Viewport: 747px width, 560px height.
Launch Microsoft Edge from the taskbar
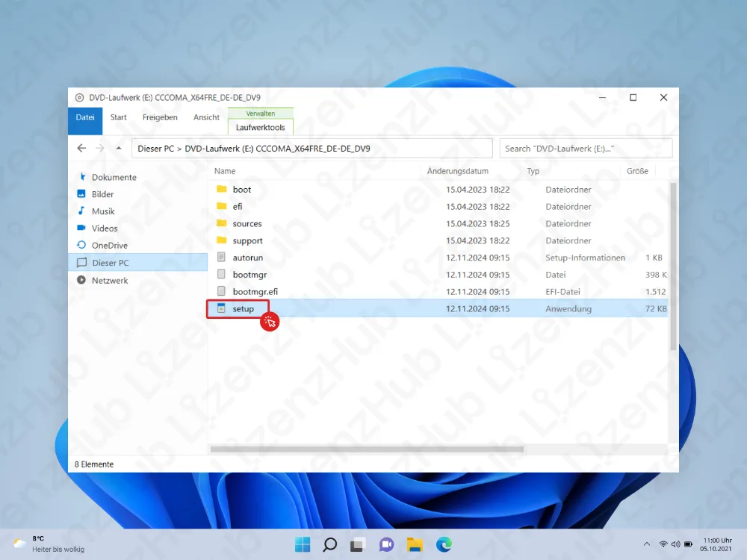click(x=444, y=544)
